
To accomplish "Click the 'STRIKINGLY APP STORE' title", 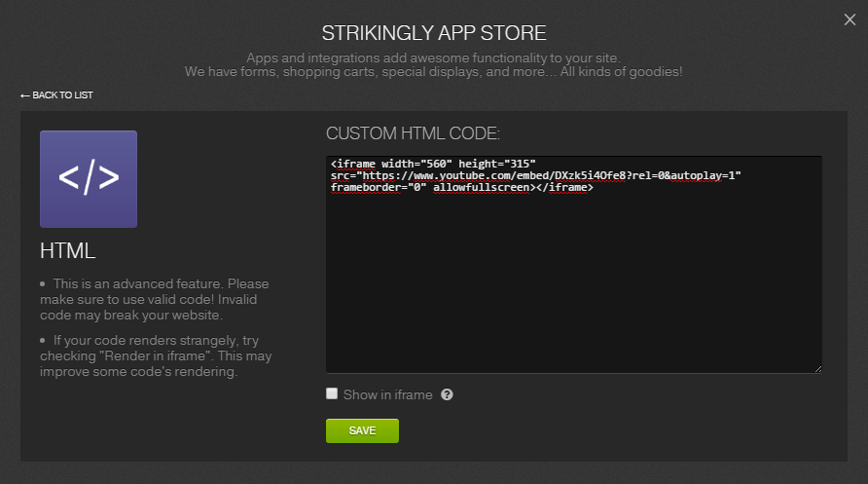I will click(434, 33).
